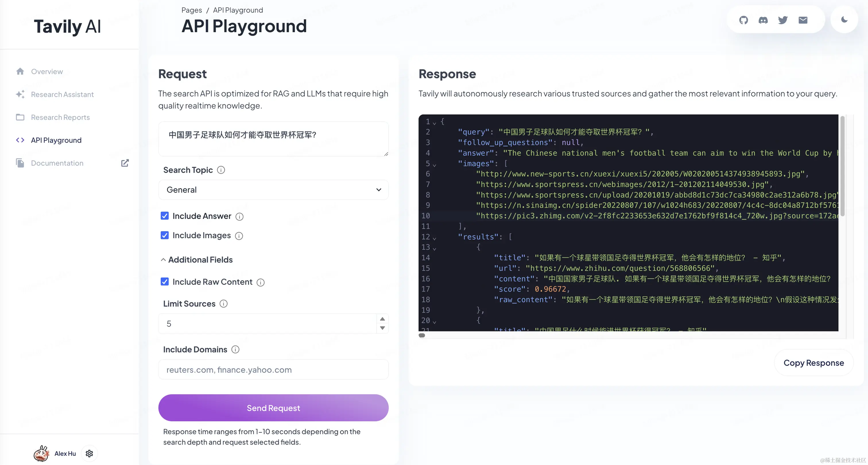868x465 pixels.
Task: Click the Twitter bird icon
Action: (783, 20)
